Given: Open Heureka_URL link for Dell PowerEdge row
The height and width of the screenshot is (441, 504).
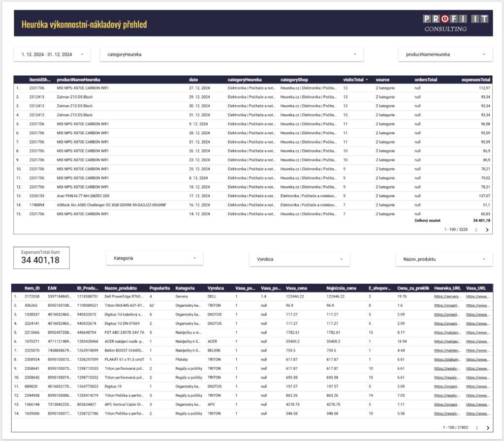Looking at the screenshot, I should coord(447,296).
